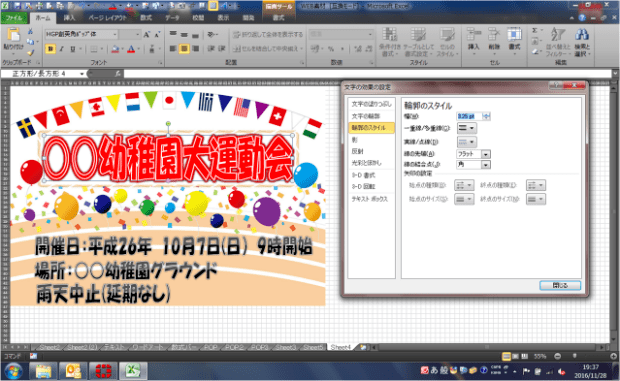
Task: Click the Clear eraser icon in editing group
Action: tap(535, 52)
